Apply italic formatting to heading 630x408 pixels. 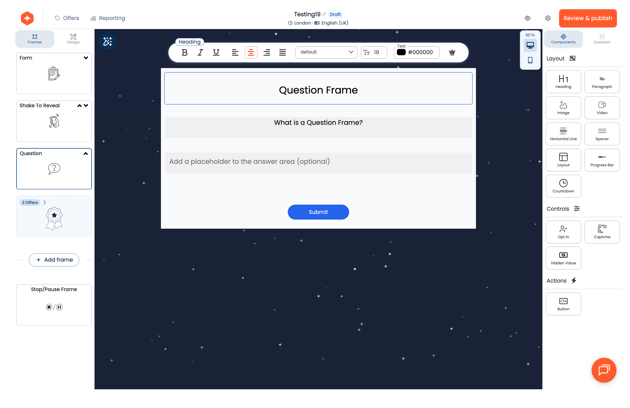(200, 52)
